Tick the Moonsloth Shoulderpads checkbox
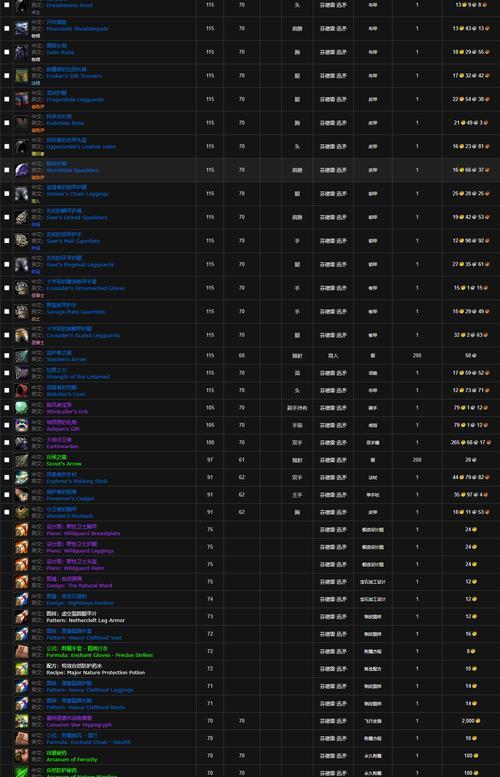The height and width of the screenshot is (777, 500). pos(6,28)
